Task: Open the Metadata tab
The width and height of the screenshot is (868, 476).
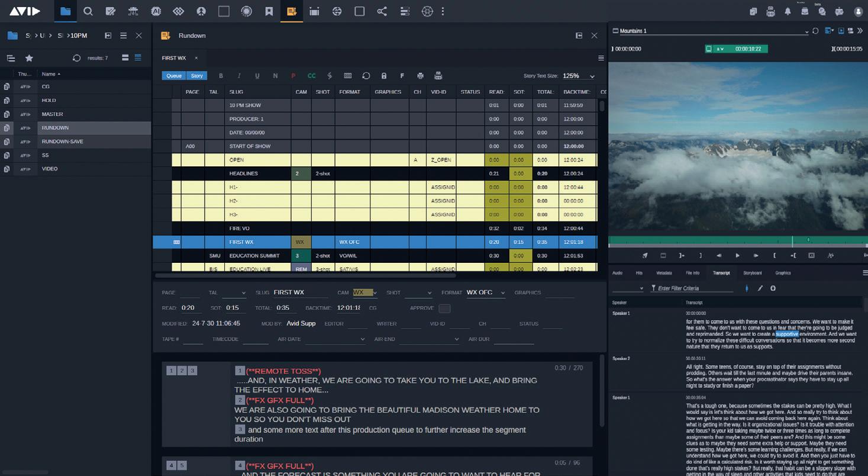Action: click(x=664, y=273)
